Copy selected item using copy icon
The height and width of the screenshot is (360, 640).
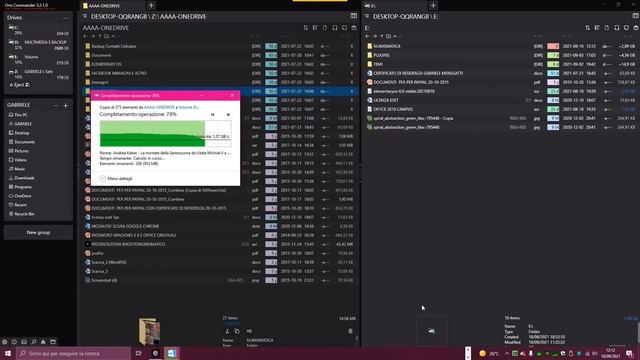(x=237, y=331)
